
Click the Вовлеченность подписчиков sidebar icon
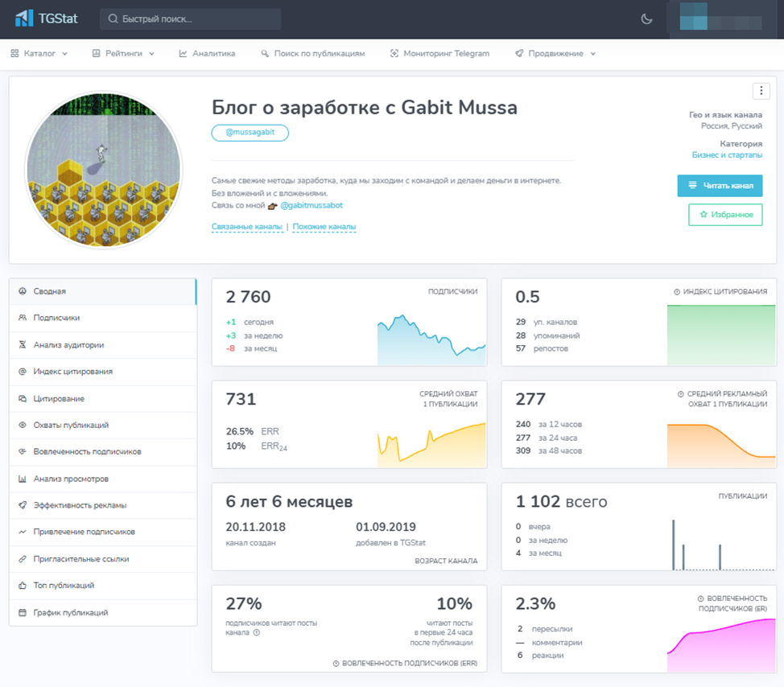pos(22,451)
